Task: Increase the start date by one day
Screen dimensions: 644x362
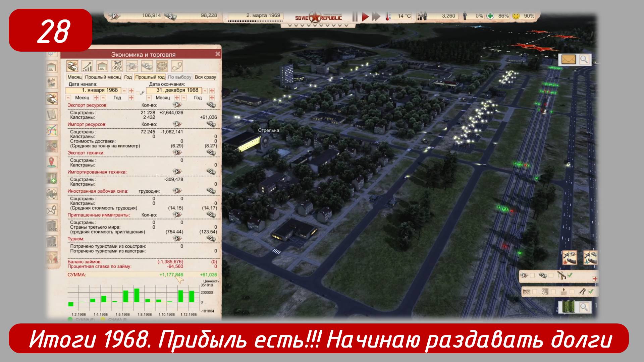Action: (x=131, y=91)
